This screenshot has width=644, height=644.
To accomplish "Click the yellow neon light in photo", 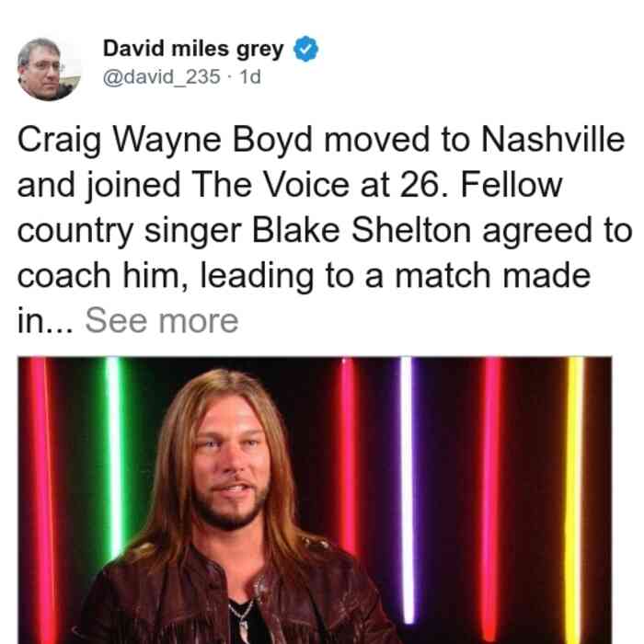I will [574, 500].
